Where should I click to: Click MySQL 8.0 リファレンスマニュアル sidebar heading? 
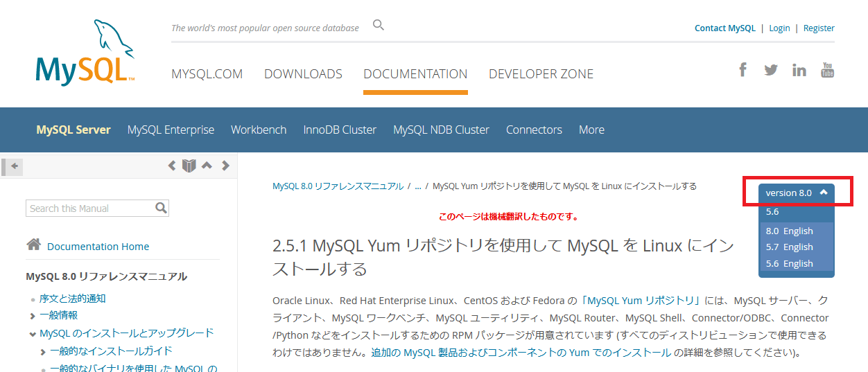click(x=106, y=276)
